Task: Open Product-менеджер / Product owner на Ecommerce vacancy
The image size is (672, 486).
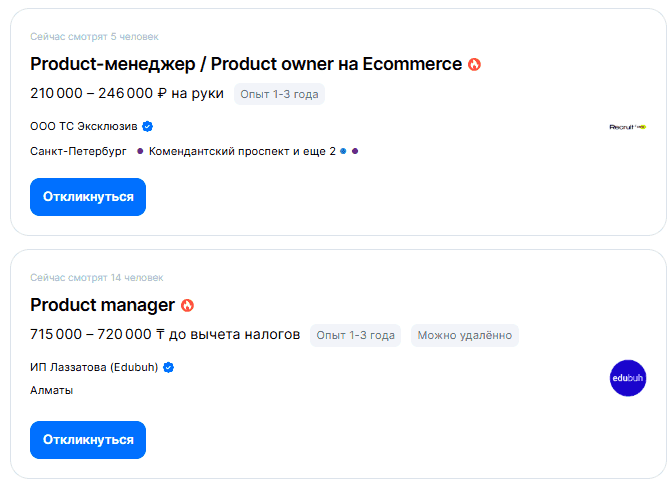Action: pos(246,64)
